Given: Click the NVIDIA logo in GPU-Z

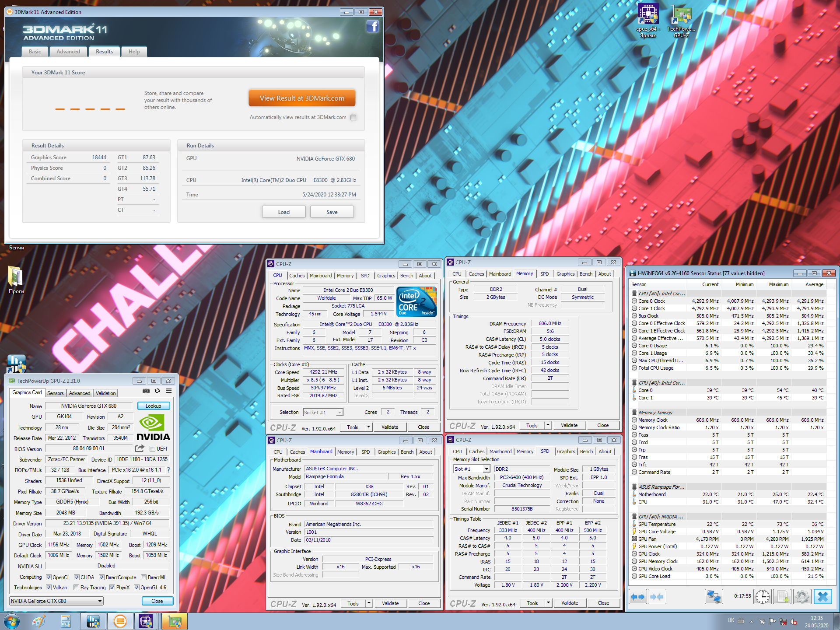Looking at the screenshot, I should 153,427.
